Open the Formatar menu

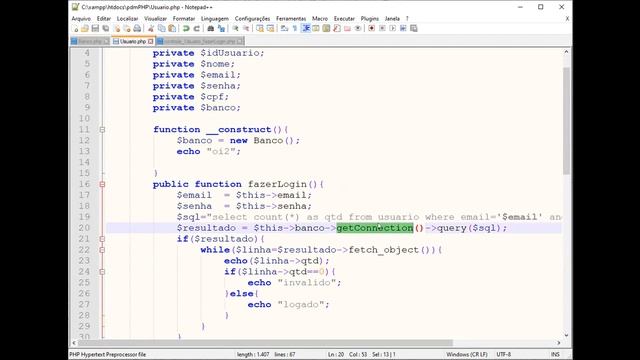click(184, 19)
